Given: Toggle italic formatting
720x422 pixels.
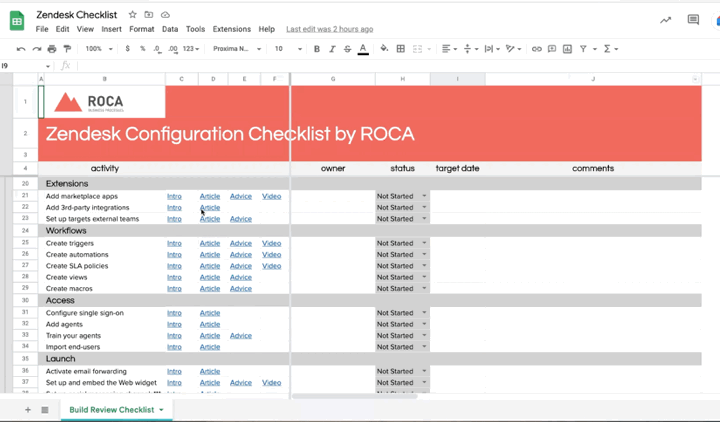Looking at the screenshot, I should [x=332, y=49].
